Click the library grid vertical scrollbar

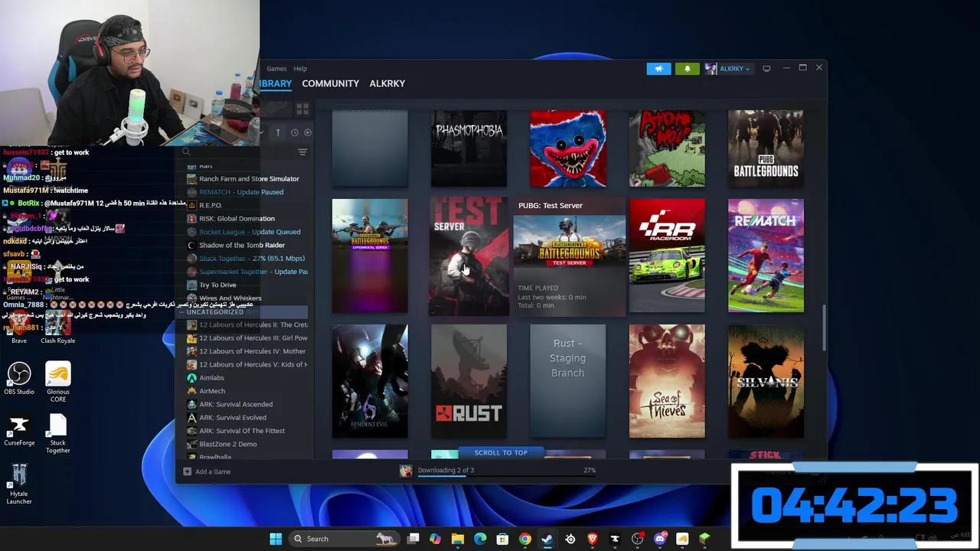pos(824,329)
